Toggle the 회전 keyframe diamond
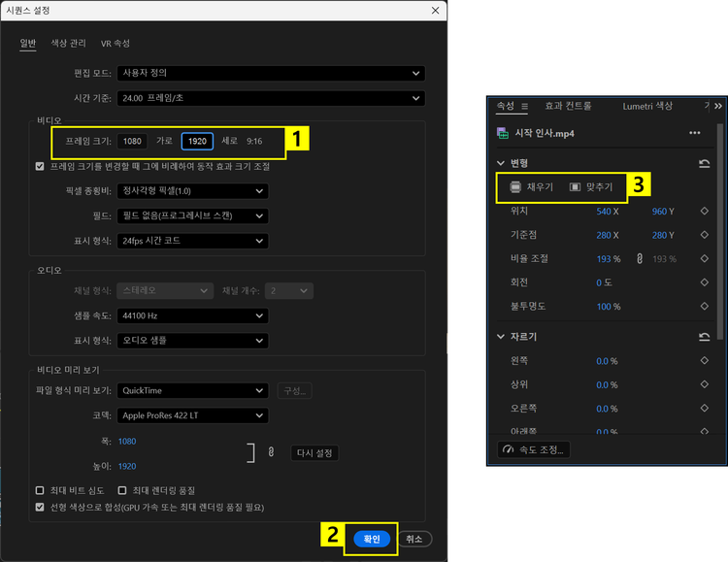 (705, 281)
